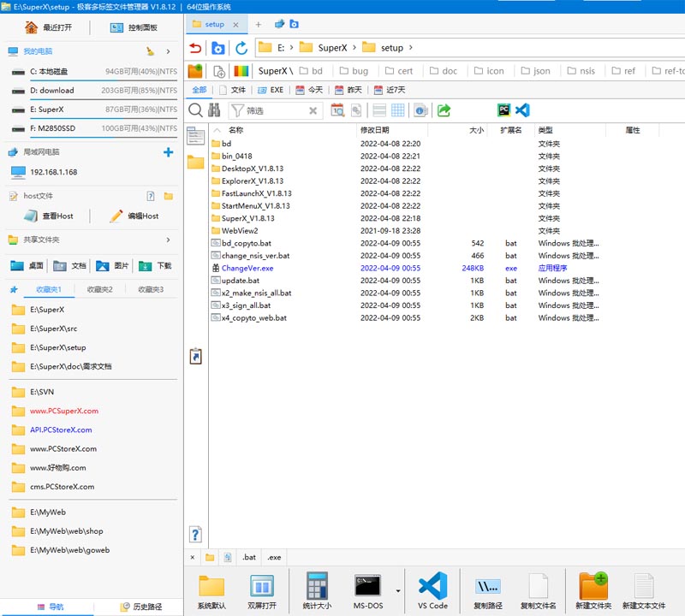The image size is (685, 616).
Task: Open the www.PCSuperX.com favorite link
Action: [64, 411]
